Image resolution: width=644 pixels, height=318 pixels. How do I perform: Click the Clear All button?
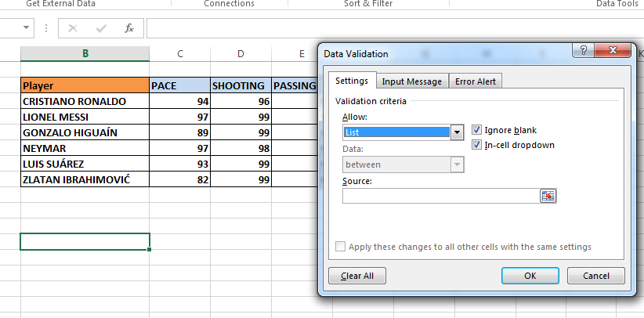tap(357, 276)
